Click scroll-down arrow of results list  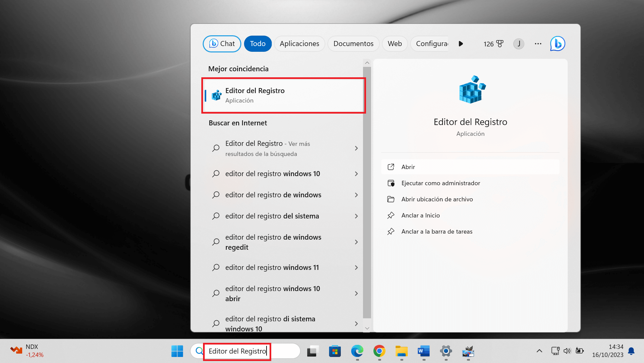click(x=367, y=328)
